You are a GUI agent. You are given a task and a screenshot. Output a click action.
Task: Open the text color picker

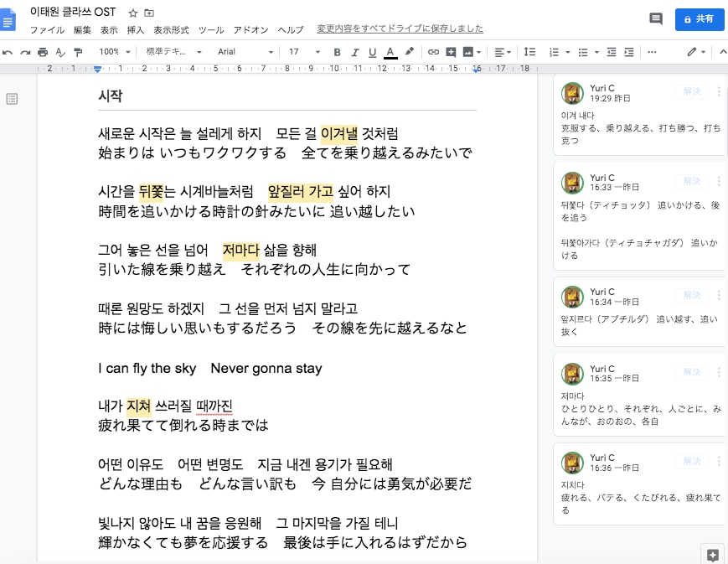pyautogui.click(x=390, y=52)
